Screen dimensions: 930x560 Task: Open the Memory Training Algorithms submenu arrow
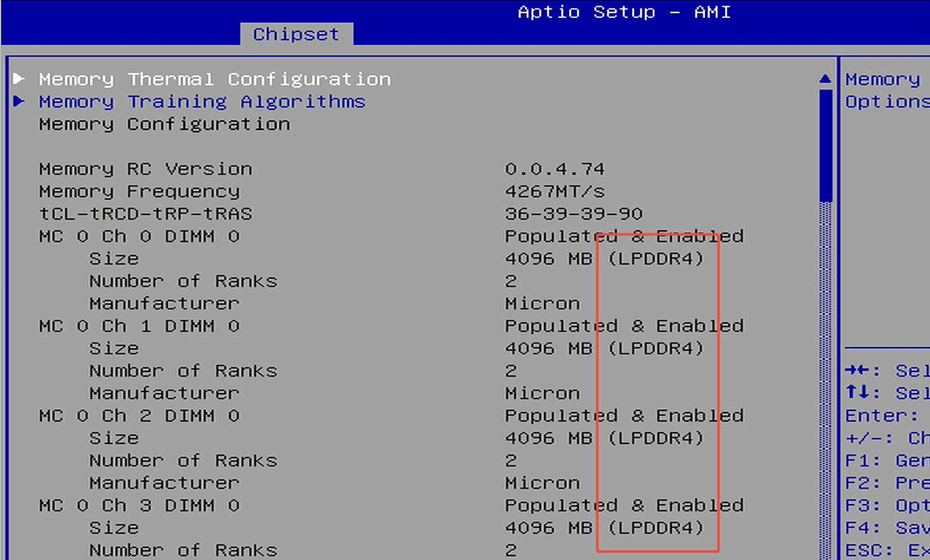19,101
